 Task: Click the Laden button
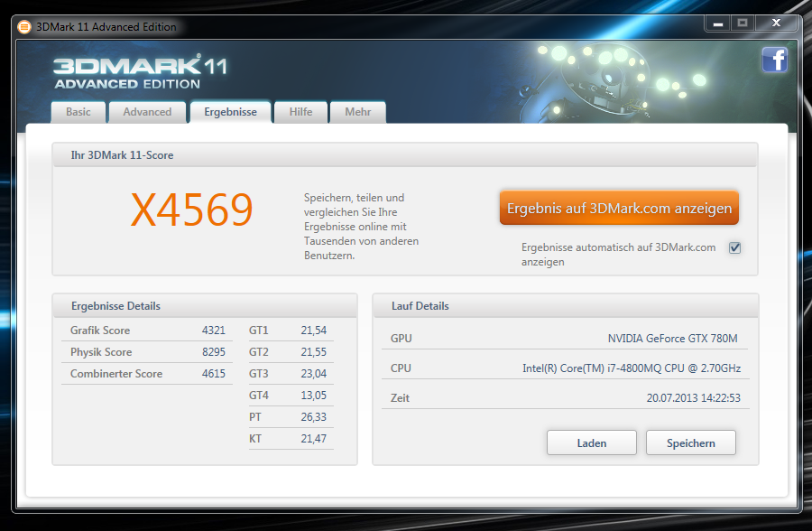click(591, 442)
